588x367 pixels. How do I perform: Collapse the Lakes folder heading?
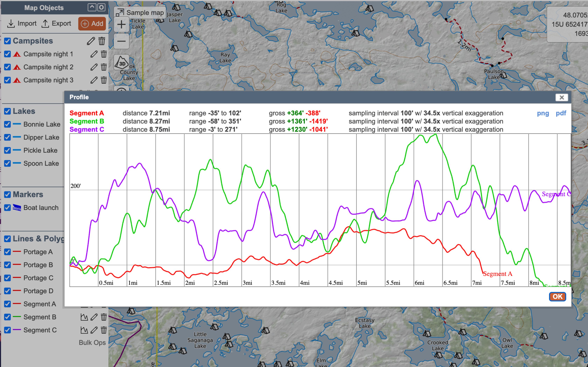coord(24,111)
